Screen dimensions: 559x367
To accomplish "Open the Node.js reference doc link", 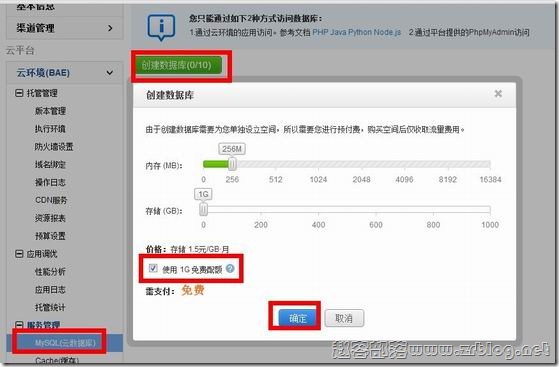I will pyautogui.click(x=388, y=32).
